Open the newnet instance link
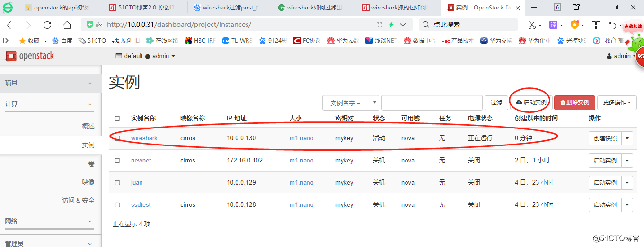644x247 pixels. 141,161
